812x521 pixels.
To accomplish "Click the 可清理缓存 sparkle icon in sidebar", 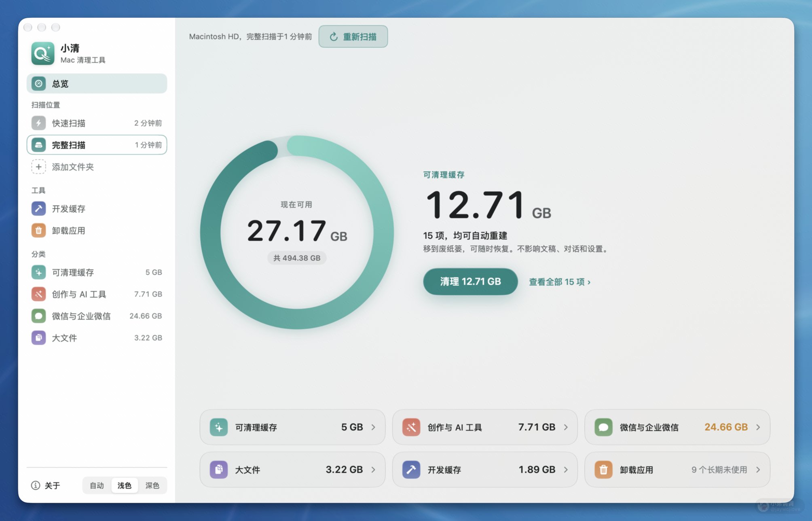I will [x=38, y=272].
